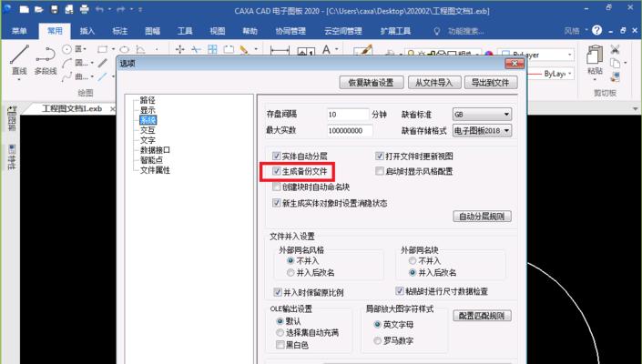Select 不并入 under 外部同名块

click(413, 260)
